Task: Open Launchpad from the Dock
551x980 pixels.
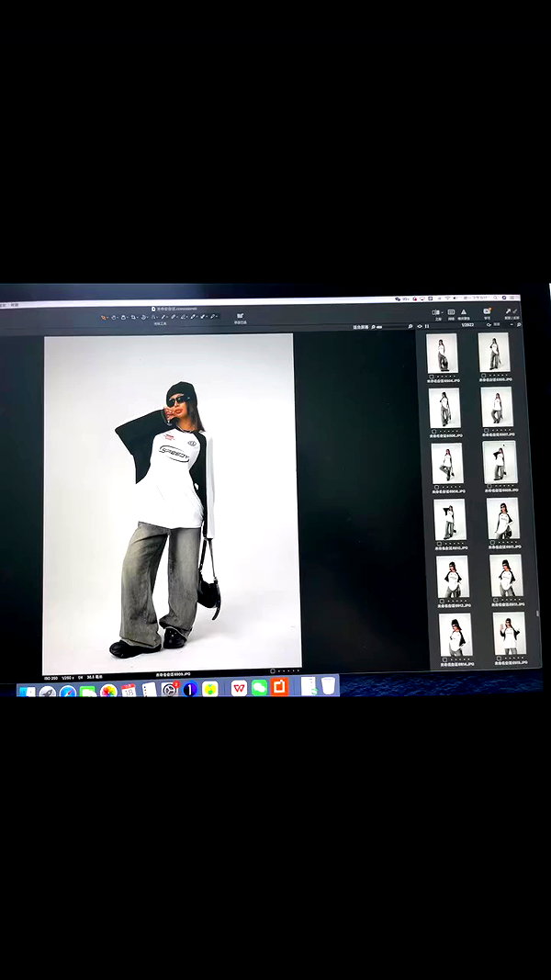Action: [x=48, y=693]
